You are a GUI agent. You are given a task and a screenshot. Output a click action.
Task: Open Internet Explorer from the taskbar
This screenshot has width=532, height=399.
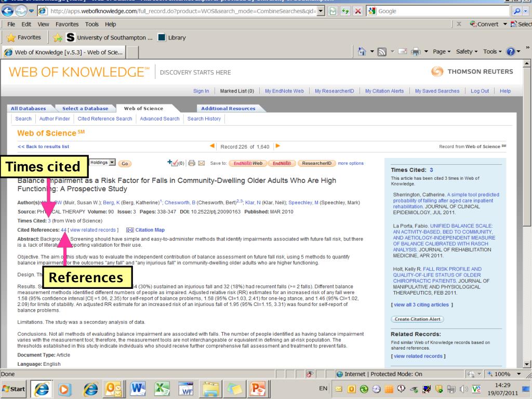(x=42, y=389)
